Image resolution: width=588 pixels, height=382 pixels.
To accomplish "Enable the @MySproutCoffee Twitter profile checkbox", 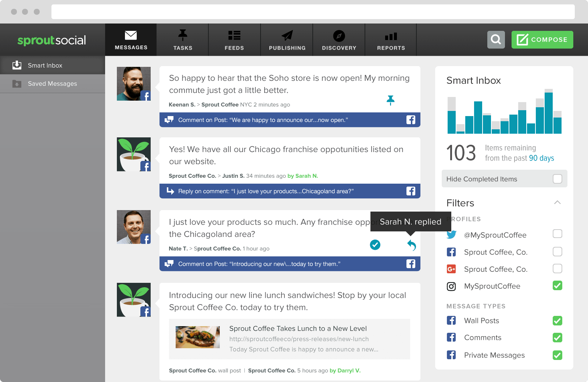I will (557, 234).
